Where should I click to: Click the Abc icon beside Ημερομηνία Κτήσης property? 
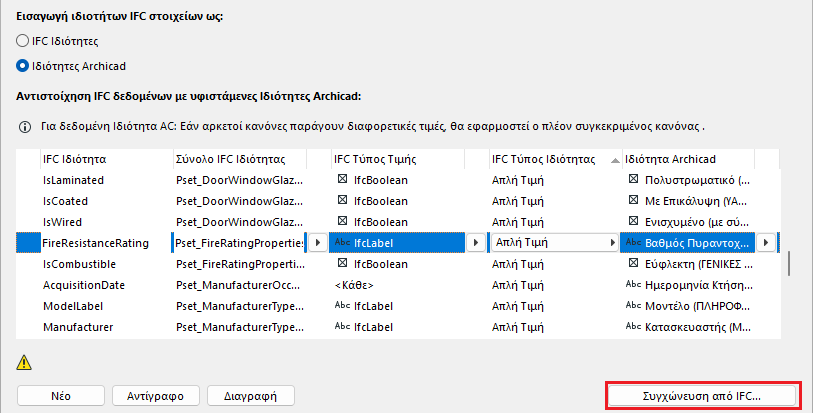coord(633,285)
